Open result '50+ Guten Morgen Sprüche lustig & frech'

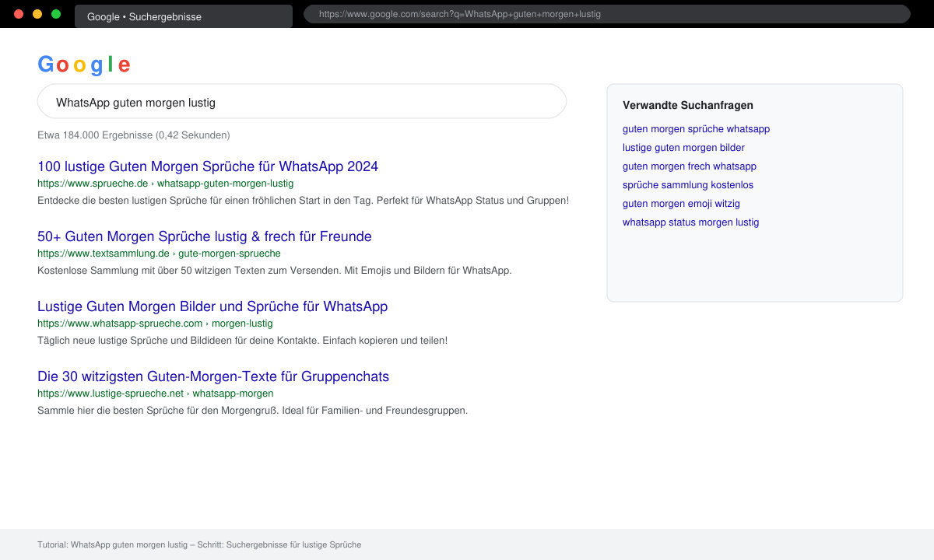click(x=205, y=236)
